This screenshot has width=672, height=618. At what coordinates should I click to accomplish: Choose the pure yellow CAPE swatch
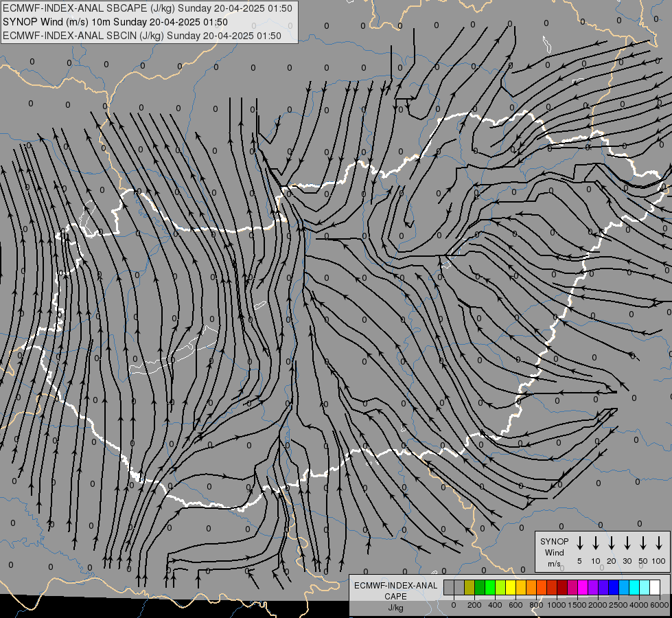(x=511, y=587)
